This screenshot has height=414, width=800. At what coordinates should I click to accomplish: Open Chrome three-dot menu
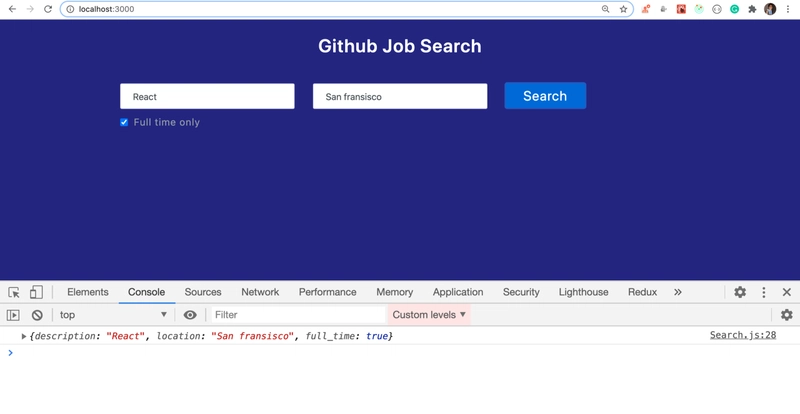[x=788, y=9]
